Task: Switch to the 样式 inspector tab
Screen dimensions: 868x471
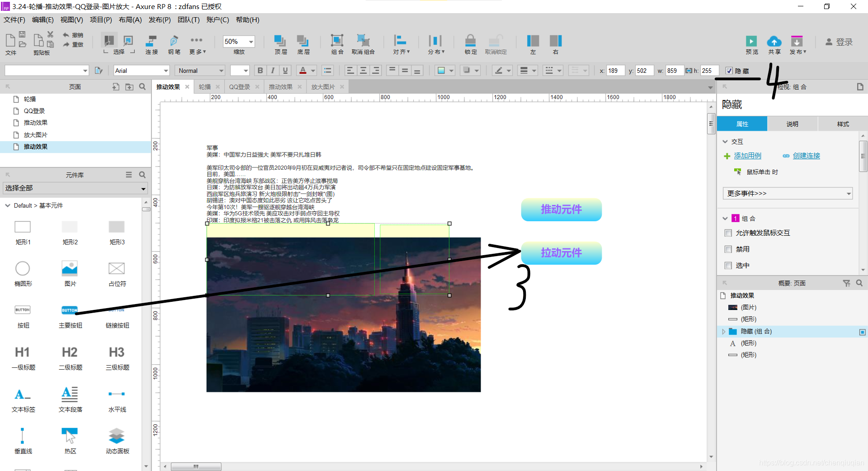Action: [843, 124]
